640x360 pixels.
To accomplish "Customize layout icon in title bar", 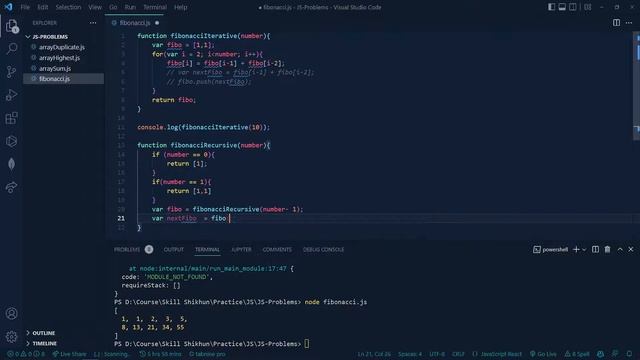I will 588,7.
